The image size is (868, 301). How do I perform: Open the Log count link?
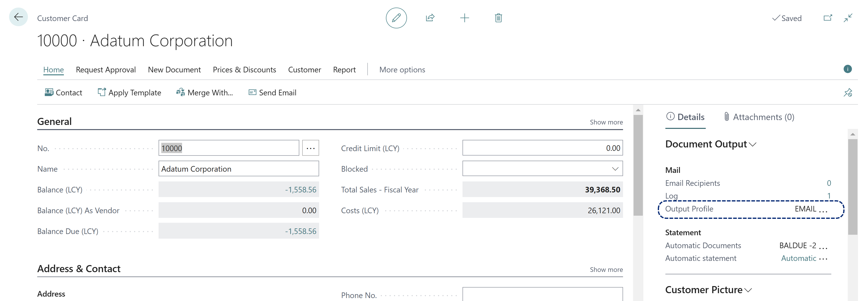[829, 196]
